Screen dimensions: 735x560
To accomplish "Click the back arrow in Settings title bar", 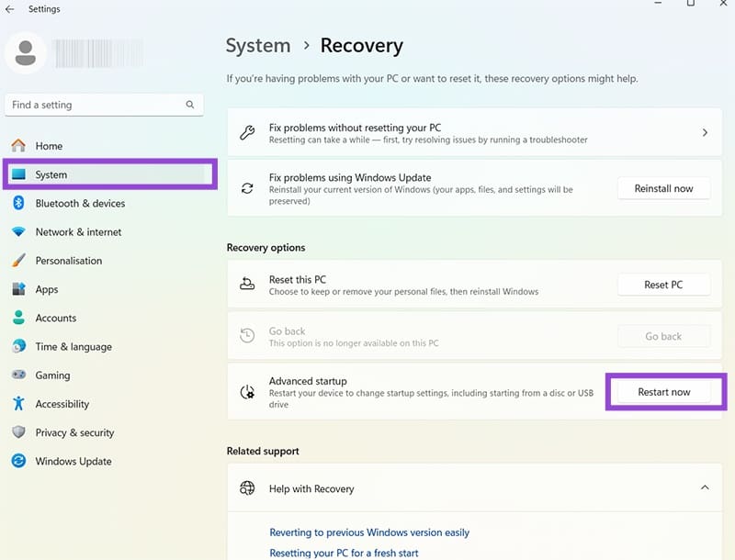I will tap(10, 9).
